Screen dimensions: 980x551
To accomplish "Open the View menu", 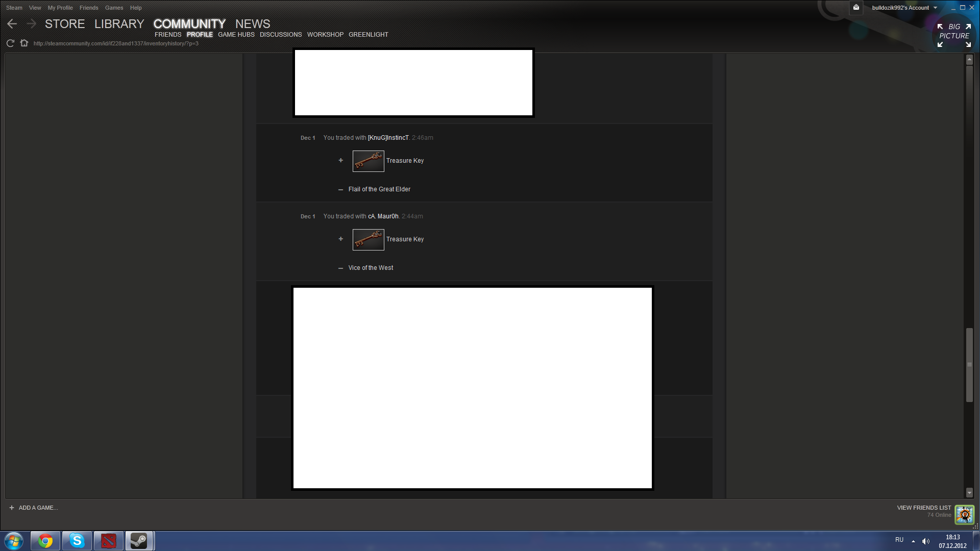I will [x=35, y=8].
